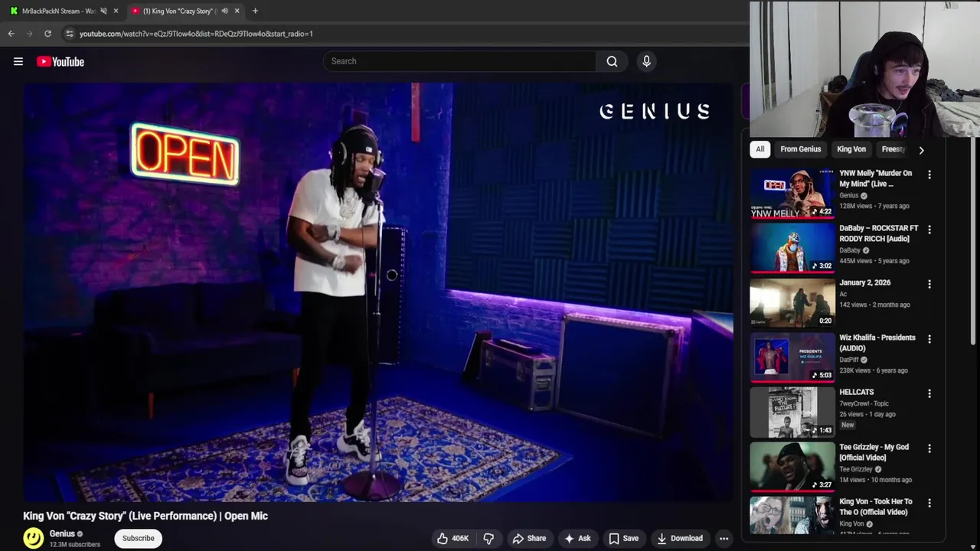This screenshot has width=980, height=551.
Task: Go to the YouTube home logo
Action: [x=60, y=61]
